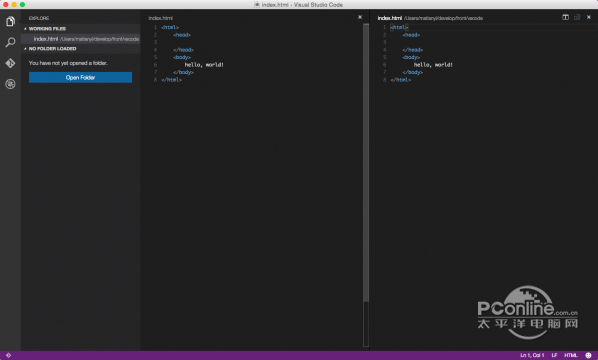Click the split editor icon

565,17
